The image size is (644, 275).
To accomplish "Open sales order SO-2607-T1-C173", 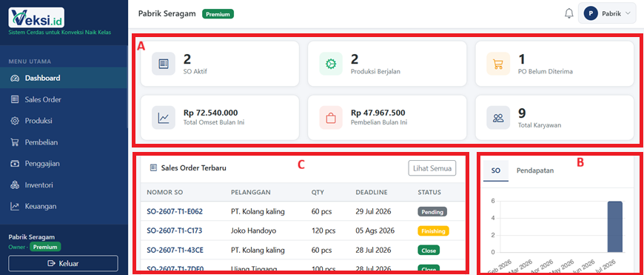I will click(175, 231).
